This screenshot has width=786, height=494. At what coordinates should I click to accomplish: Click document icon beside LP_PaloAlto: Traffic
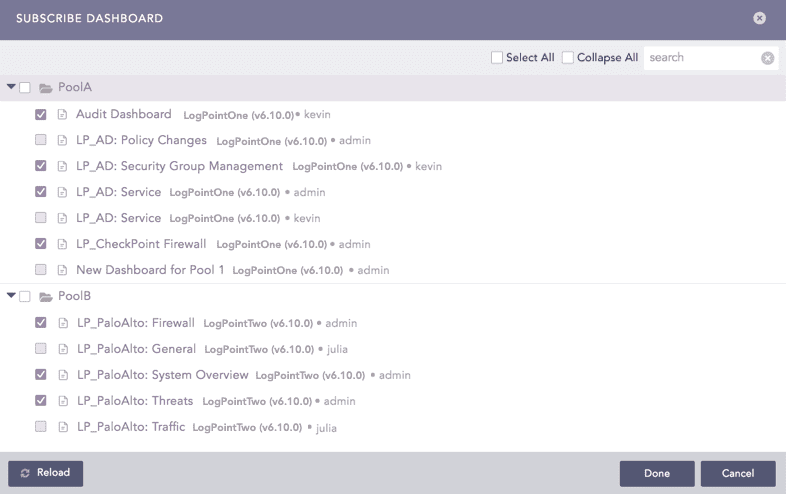pyautogui.click(x=63, y=428)
